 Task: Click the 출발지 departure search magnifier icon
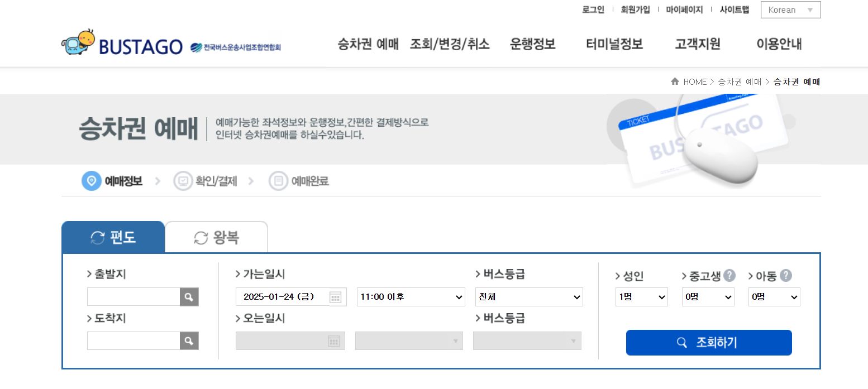click(x=189, y=296)
